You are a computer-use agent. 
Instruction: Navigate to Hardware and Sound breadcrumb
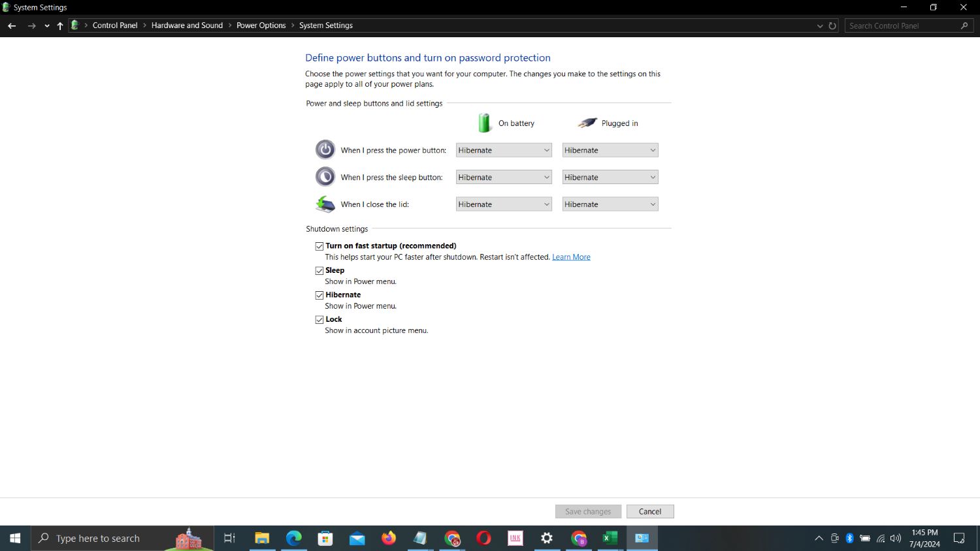click(187, 25)
